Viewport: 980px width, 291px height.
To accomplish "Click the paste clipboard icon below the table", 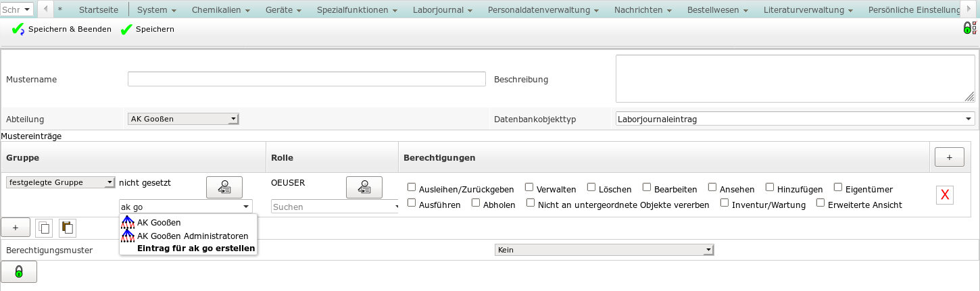I will 68,228.
